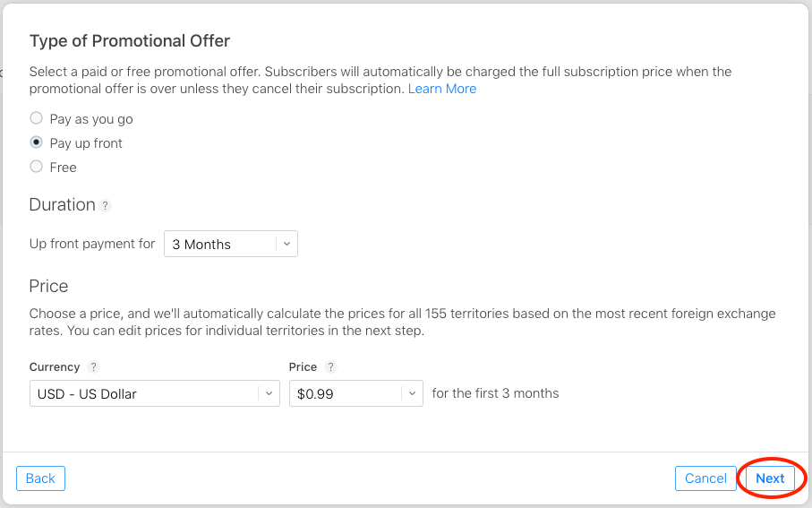Select the Pay as you go option
The height and width of the screenshot is (508, 812).
point(36,118)
